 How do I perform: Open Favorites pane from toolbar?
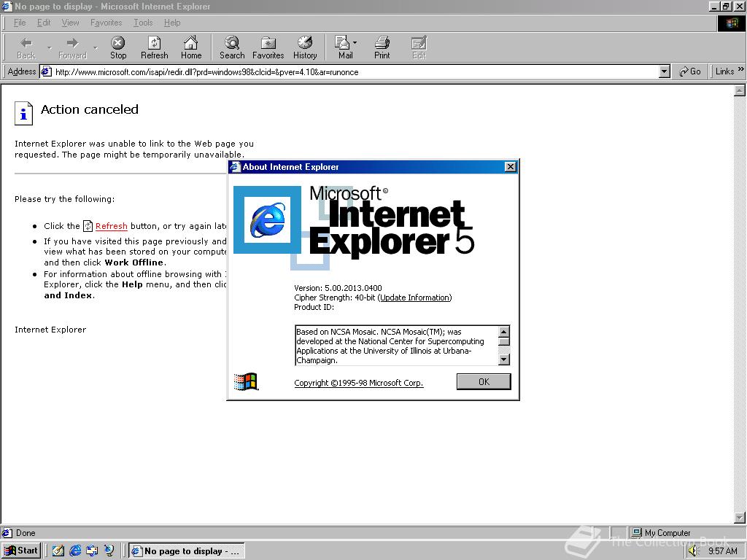click(268, 47)
